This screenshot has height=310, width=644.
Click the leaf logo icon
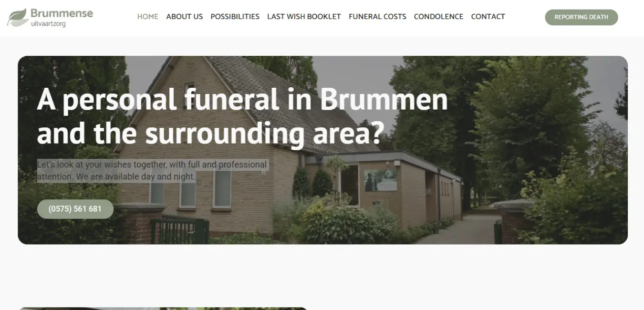click(x=17, y=17)
